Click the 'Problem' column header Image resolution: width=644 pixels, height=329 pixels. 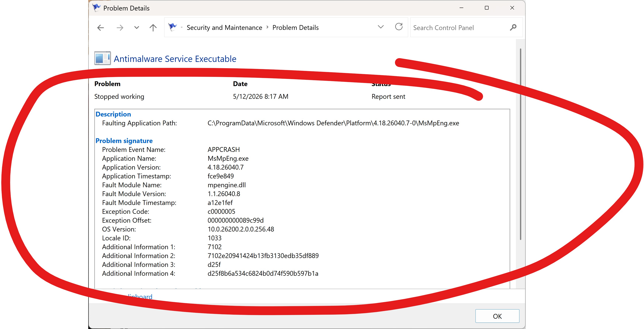(x=107, y=84)
